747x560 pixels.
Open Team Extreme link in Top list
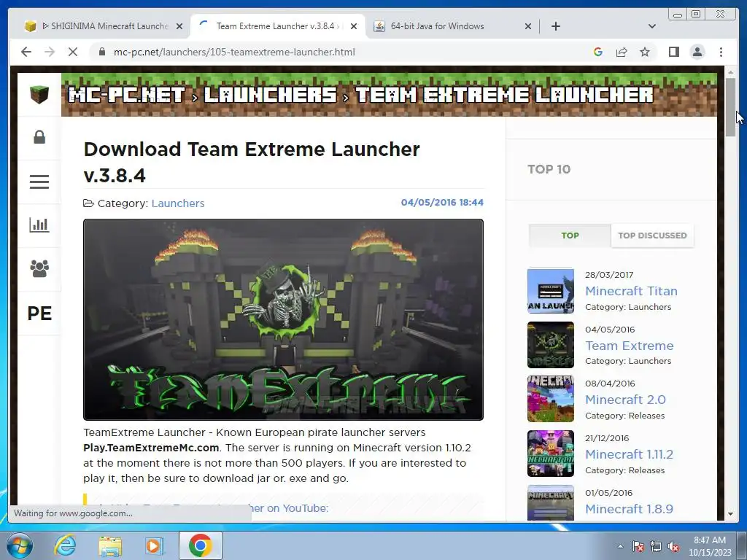click(x=630, y=346)
